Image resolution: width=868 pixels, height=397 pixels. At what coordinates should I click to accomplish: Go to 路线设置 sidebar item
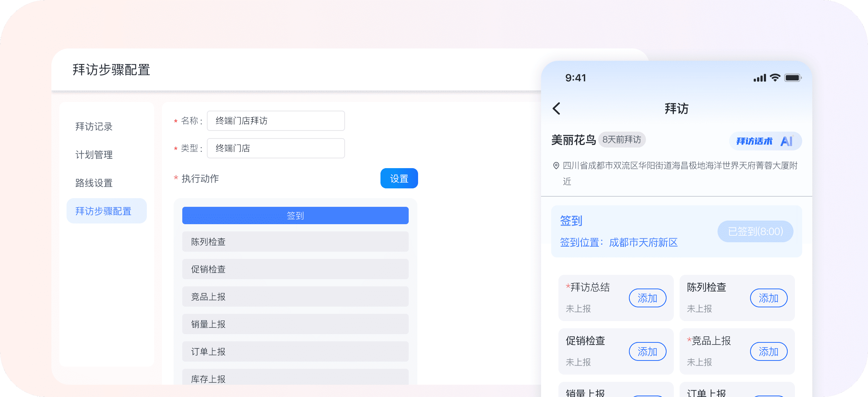click(94, 183)
